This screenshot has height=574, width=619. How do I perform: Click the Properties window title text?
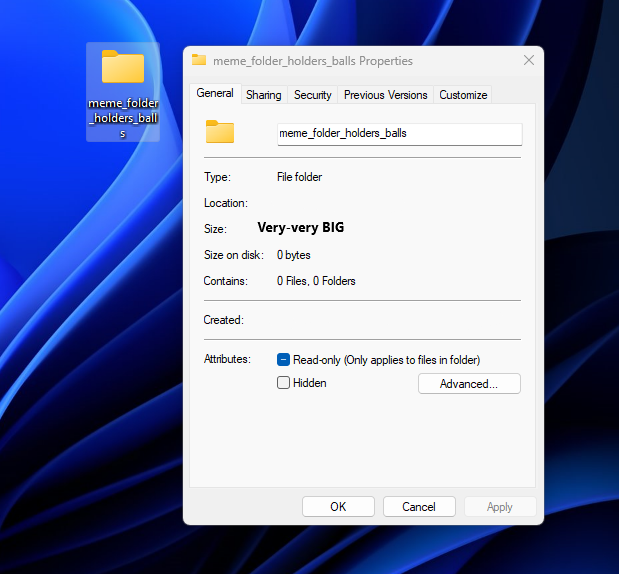(313, 61)
